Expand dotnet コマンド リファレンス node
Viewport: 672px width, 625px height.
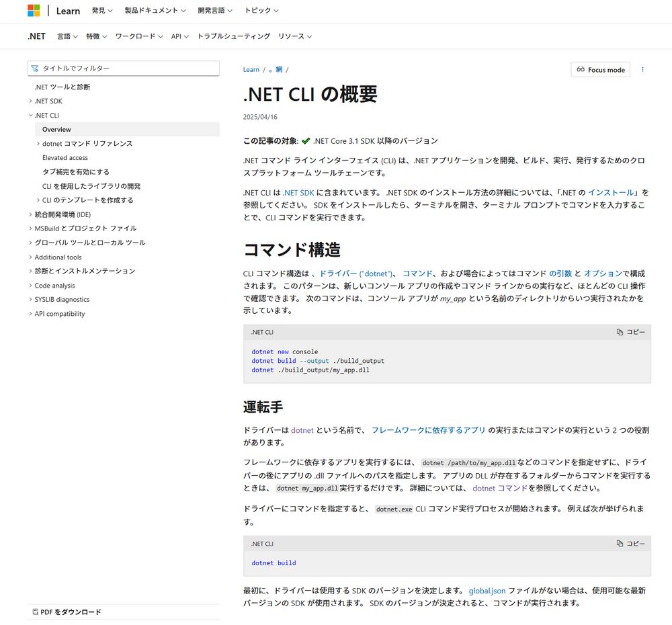click(x=38, y=144)
